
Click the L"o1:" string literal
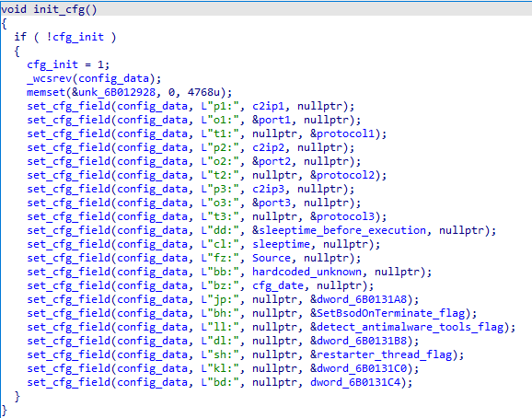point(220,120)
